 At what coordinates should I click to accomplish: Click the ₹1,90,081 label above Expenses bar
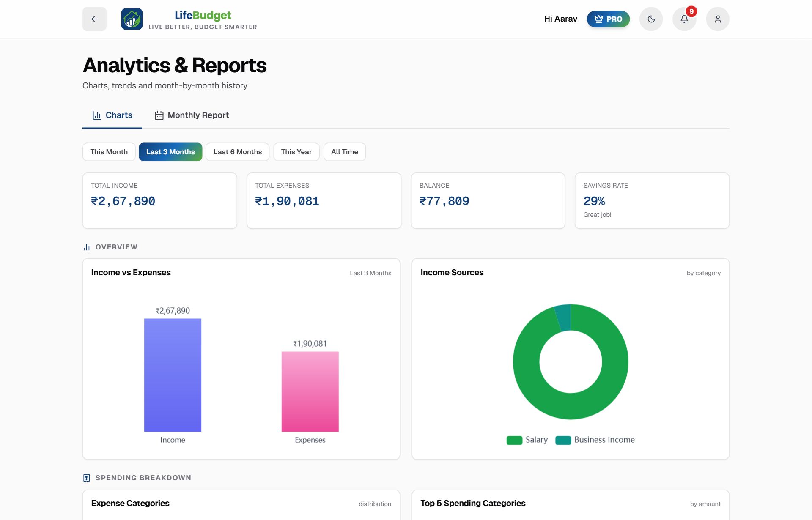310,344
